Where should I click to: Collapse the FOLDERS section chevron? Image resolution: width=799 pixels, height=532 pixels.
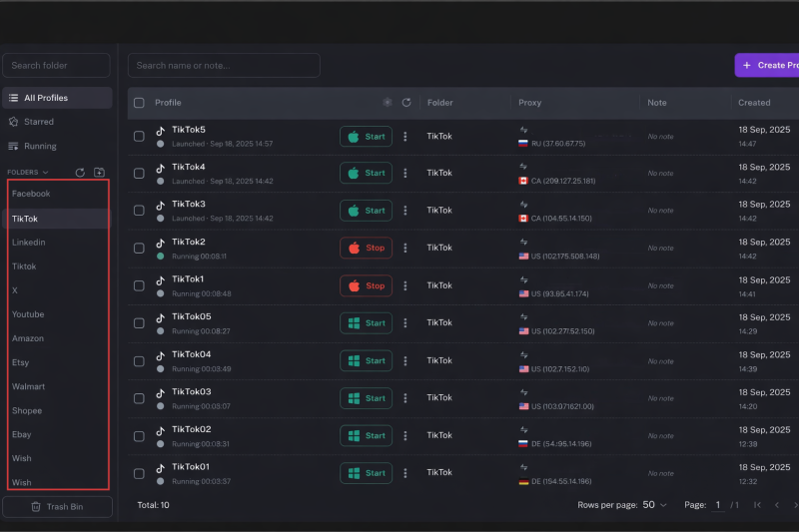coord(45,173)
